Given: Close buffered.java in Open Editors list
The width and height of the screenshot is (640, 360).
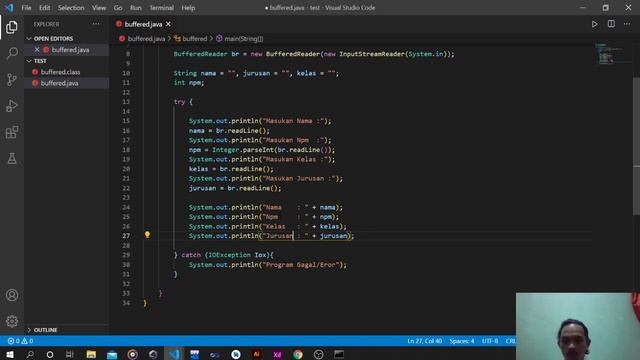Looking at the screenshot, I should point(37,49).
